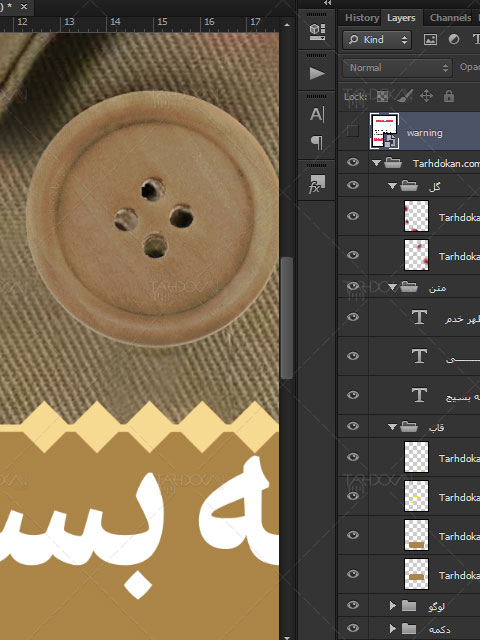Click the canvas scroll-up arrow

point(287,25)
